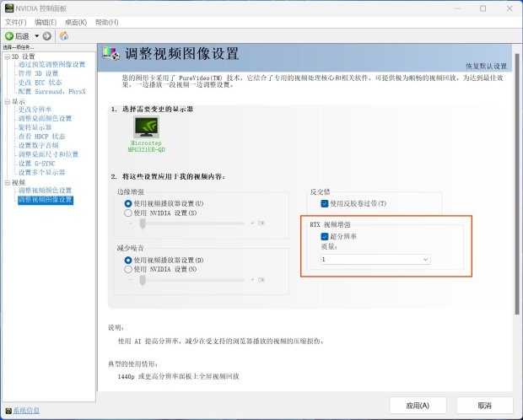The image size is (523, 420).
Task: Open 更改 ECC 状态 tree item
Action: [40, 83]
